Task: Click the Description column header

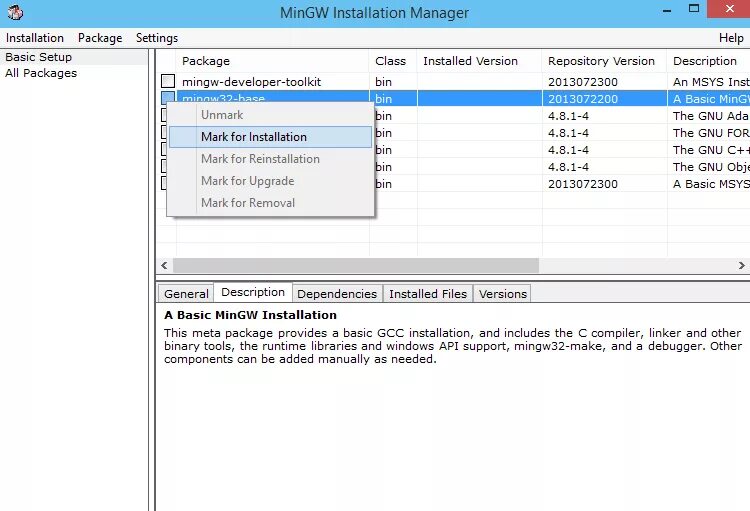Action: pos(708,61)
